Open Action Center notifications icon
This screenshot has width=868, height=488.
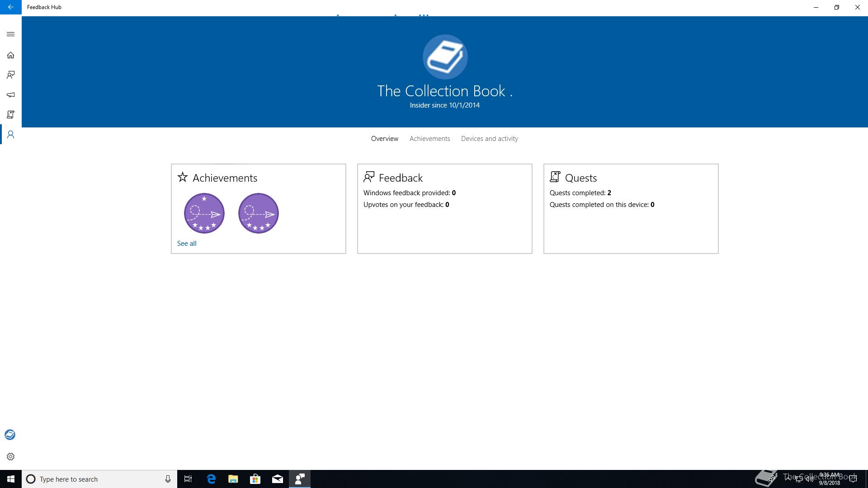[x=853, y=479]
